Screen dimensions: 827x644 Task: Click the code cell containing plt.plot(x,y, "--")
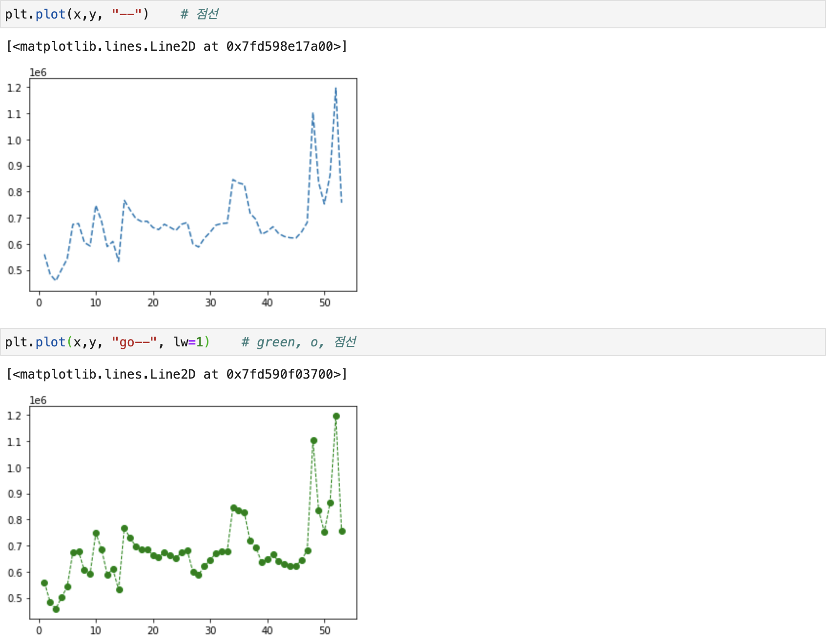click(x=413, y=14)
